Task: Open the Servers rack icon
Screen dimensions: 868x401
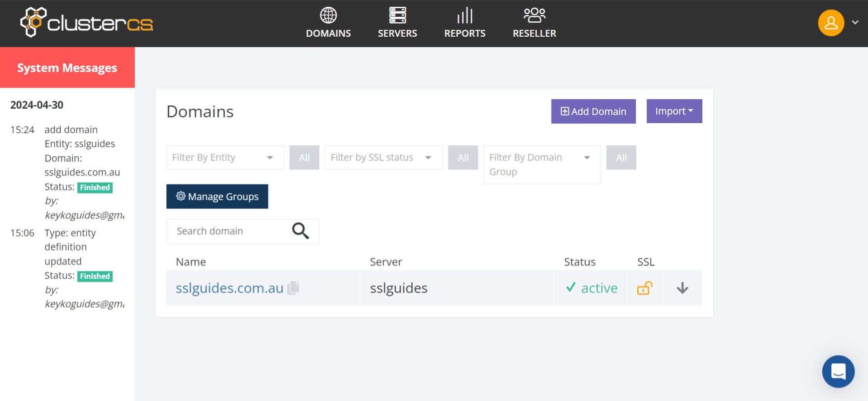Action: 397,15
